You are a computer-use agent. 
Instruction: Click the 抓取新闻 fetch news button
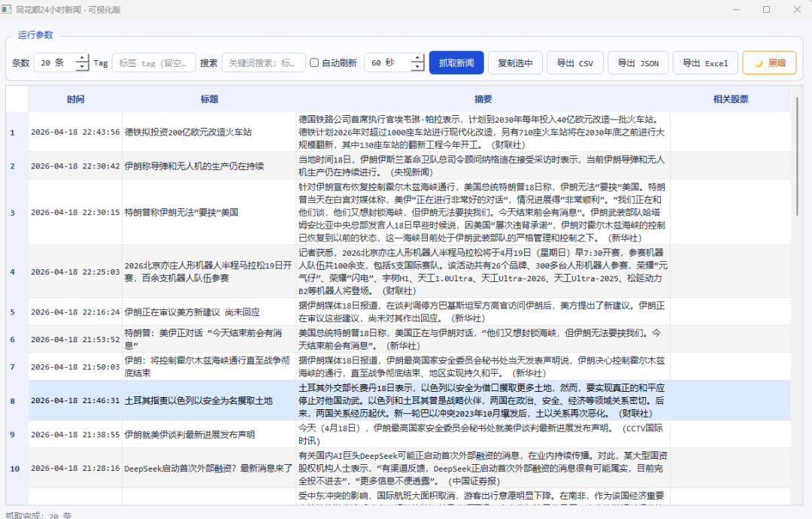(x=456, y=62)
